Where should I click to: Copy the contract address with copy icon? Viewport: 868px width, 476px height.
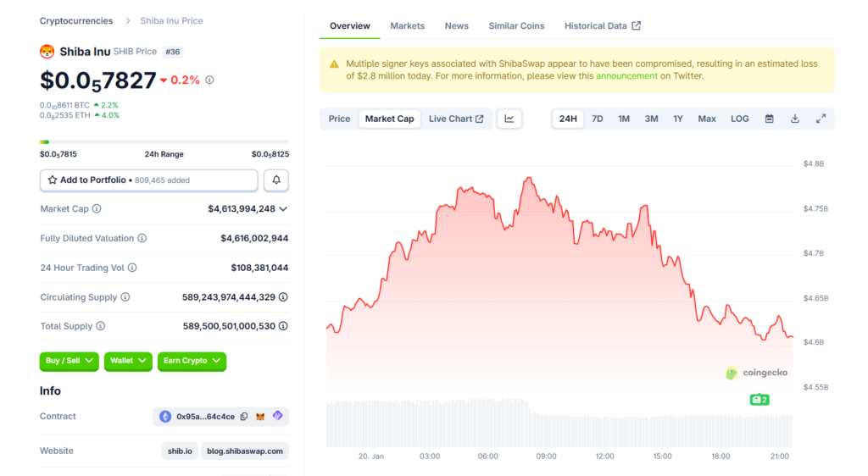click(244, 417)
